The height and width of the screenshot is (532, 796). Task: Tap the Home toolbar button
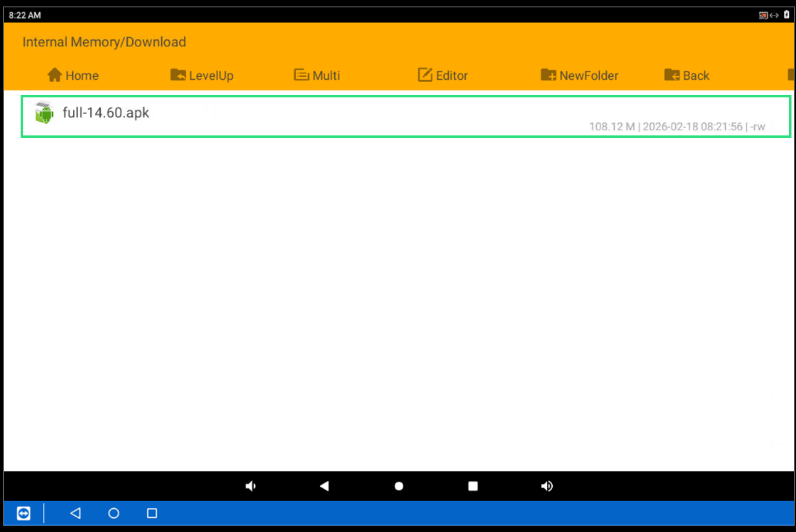click(x=73, y=75)
